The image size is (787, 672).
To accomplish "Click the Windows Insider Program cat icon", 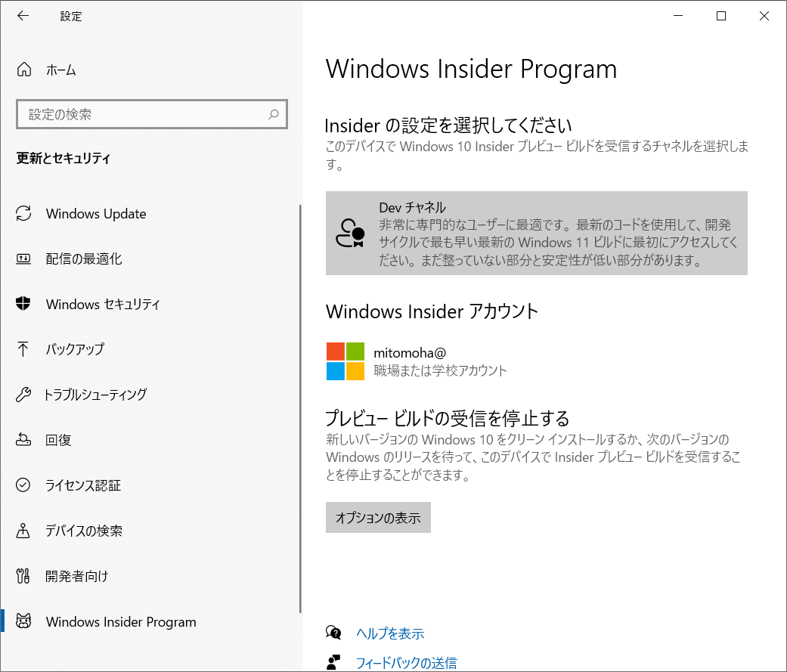I will pos(23,621).
